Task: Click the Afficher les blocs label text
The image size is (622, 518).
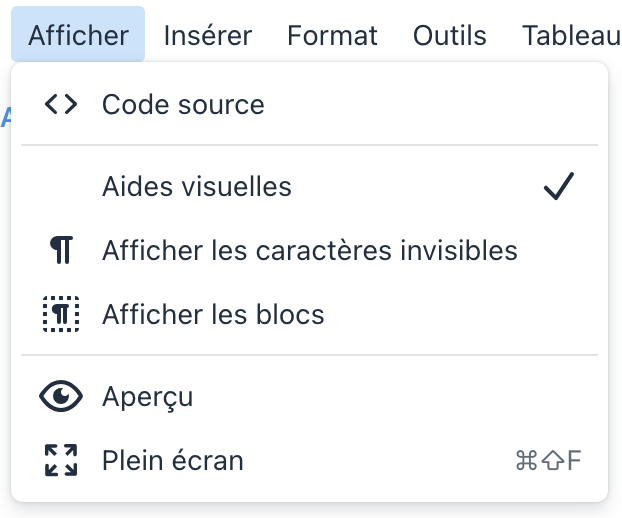Action: coord(213,315)
